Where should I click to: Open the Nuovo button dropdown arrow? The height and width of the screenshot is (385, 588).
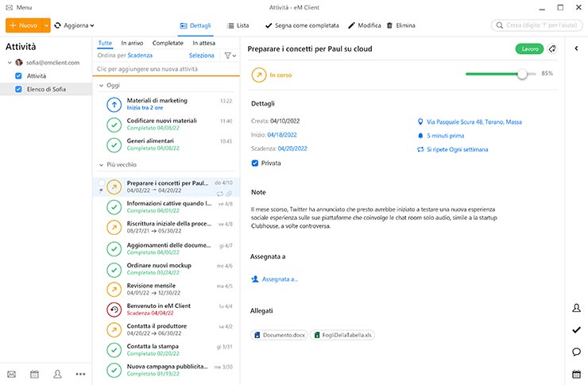46,25
